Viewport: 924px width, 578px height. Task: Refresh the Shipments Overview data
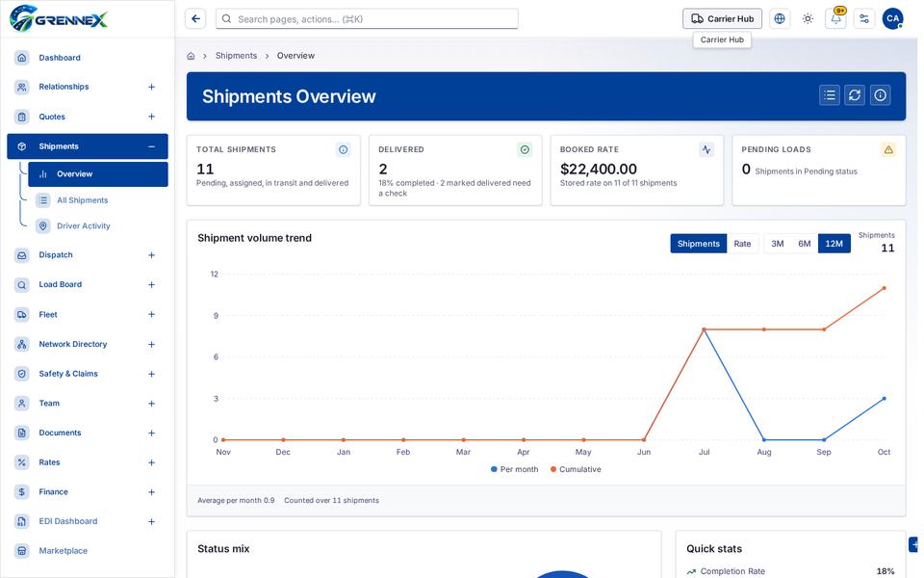point(855,95)
